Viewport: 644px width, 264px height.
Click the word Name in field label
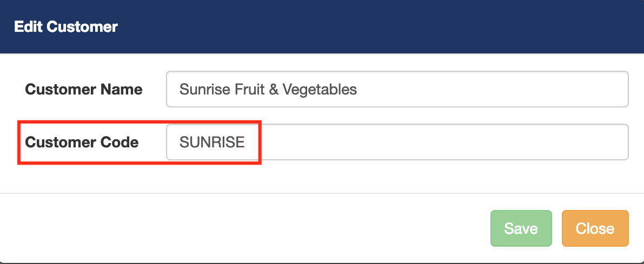click(123, 89)
